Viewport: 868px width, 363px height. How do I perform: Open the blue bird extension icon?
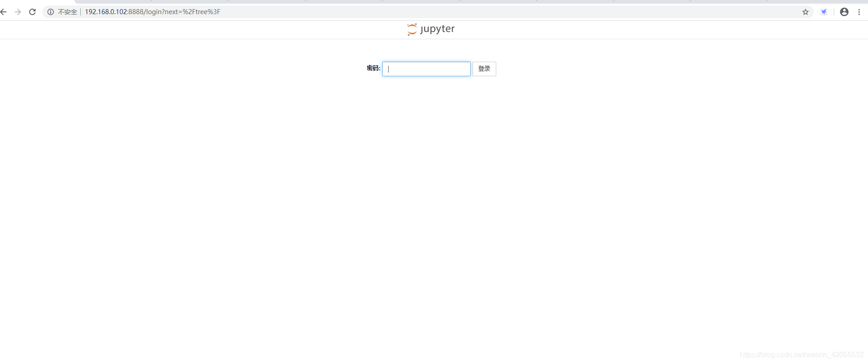pos(824,12)
